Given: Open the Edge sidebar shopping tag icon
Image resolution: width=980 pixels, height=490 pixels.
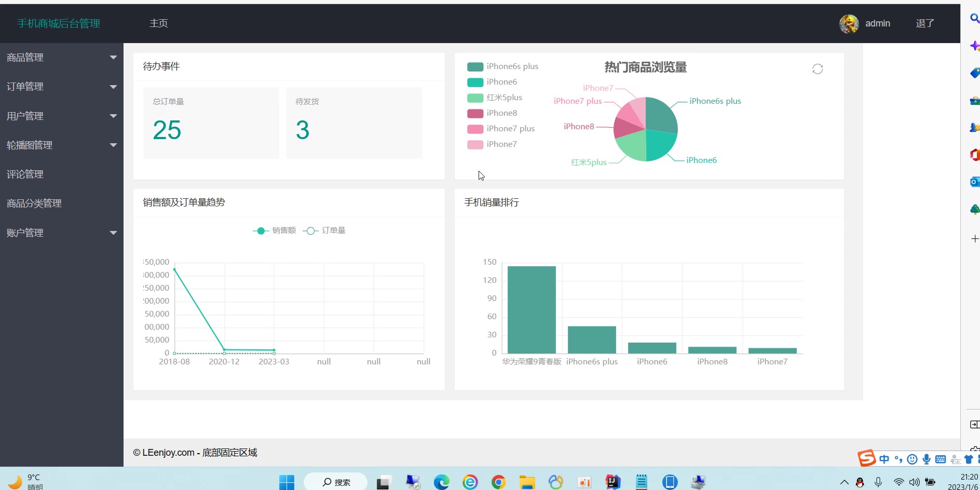Looking at the screenshot, I should point(974,73).
